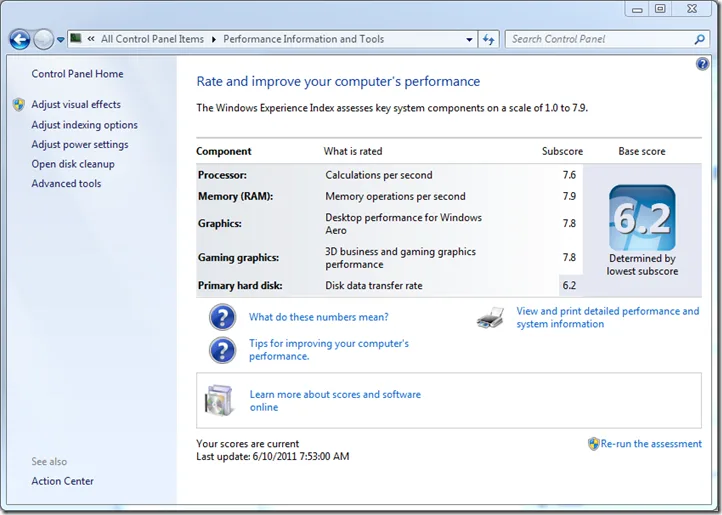Open Control Panel Home
The image size is (722, 515).
click(x=77, y=74)
